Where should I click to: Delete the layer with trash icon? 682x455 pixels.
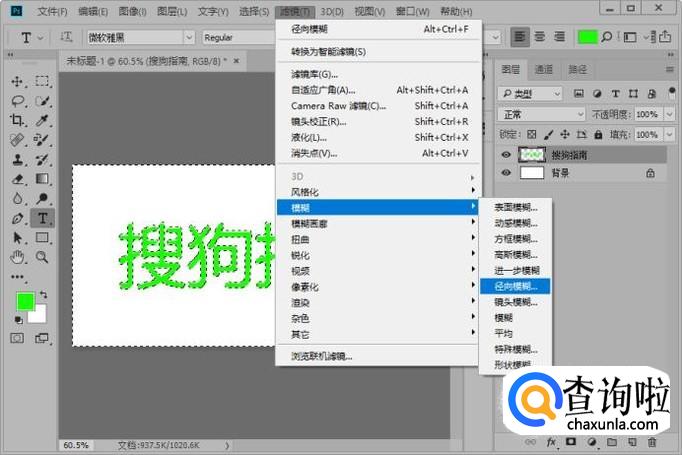point(652,442)
